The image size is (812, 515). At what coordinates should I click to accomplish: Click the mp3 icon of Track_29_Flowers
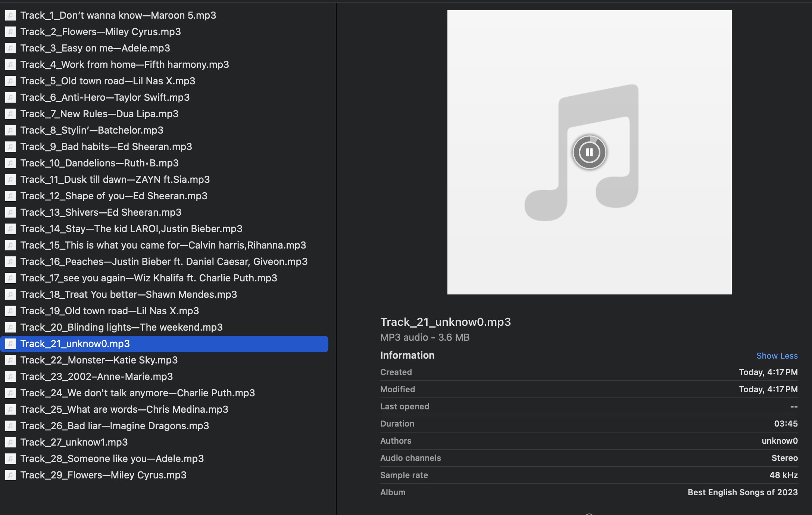tap(10, 475)
